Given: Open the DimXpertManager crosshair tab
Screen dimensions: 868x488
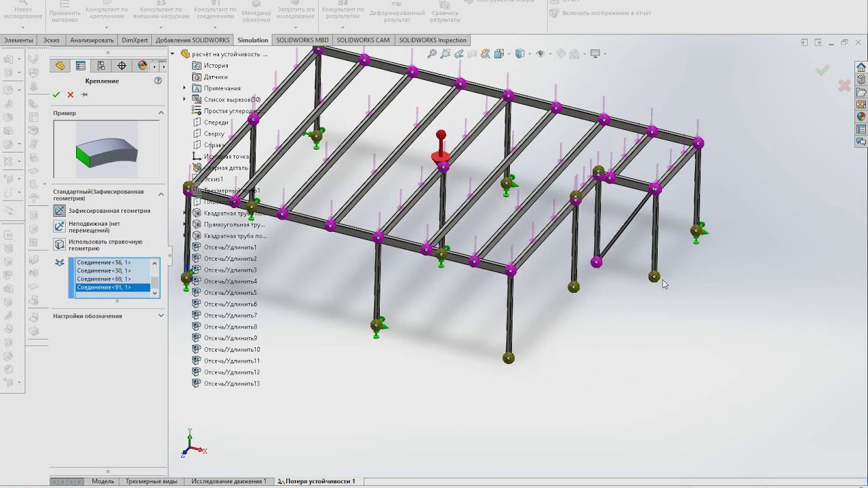Looking at the screenshot, I should click(x=122, y=66).
